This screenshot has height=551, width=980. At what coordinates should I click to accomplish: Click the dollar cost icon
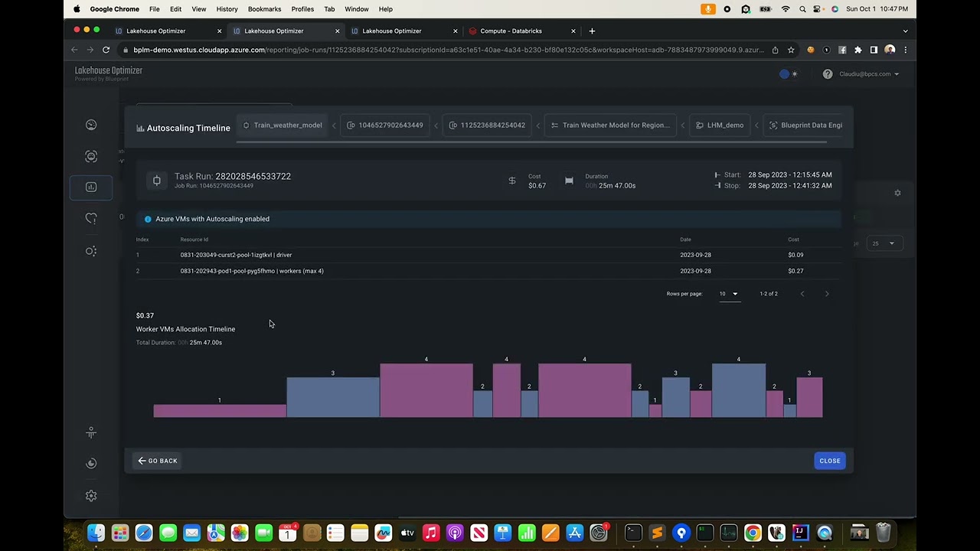(x=512, y=181)
